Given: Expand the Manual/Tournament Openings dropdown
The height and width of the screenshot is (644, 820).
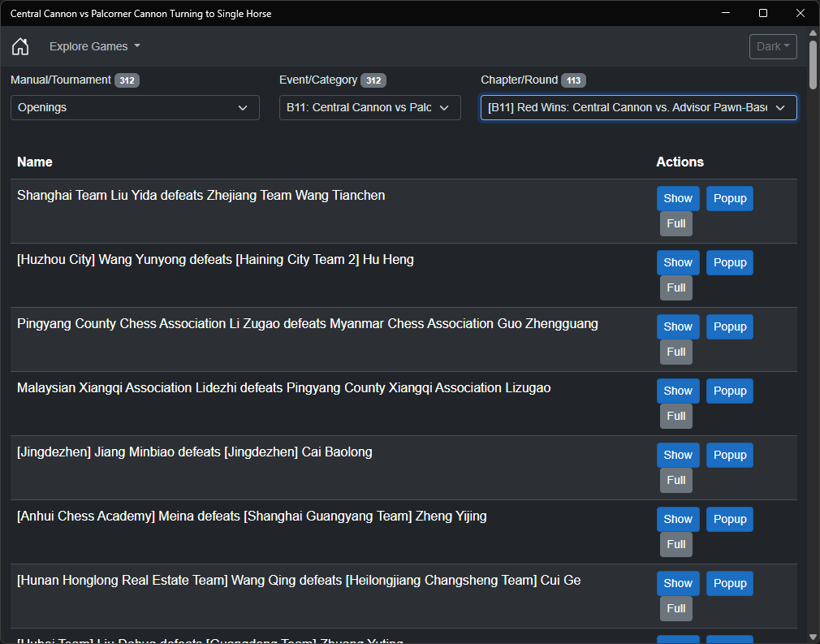Looking at the screenshot, I should pyautogui.click(x=135, y=108).
